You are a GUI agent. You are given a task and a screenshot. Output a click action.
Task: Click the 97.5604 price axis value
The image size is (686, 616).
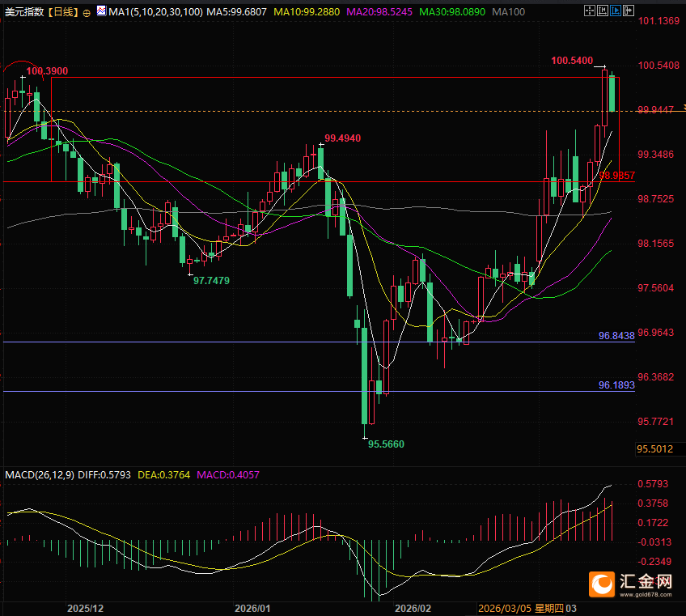click(x=656, y=288)
